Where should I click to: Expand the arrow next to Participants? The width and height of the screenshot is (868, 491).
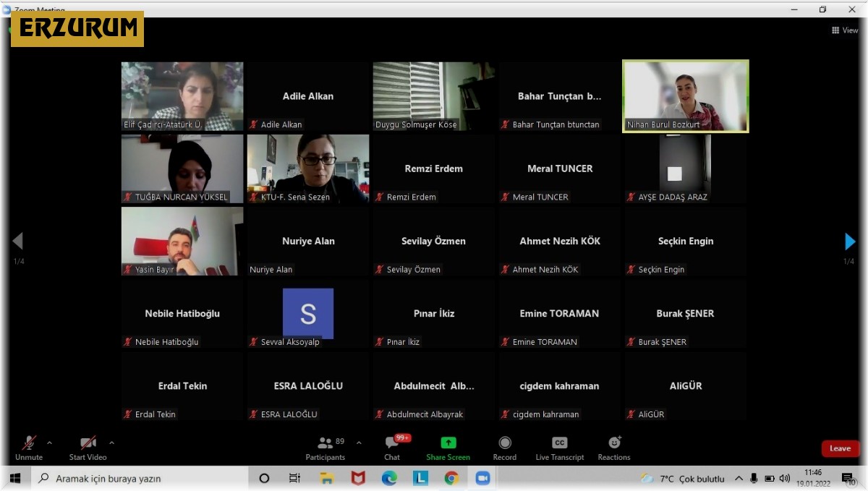359,443
